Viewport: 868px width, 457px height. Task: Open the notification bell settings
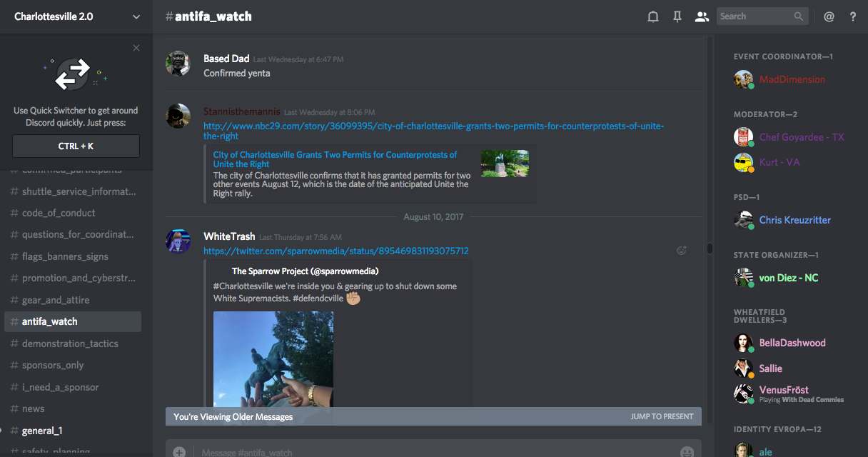pyautogui.click(x=652, y=16)
